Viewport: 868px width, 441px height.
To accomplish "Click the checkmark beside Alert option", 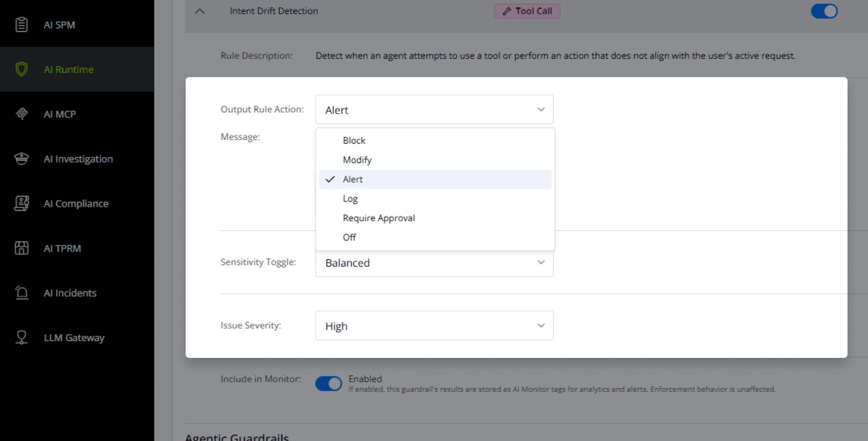I will (330, 179).
